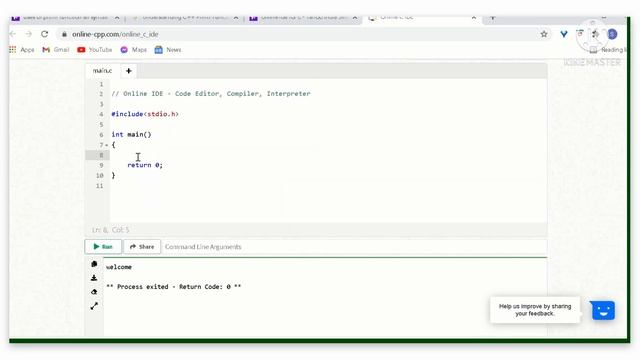This screenshot has height=360, width=640.
Task: Open a new browser tab
Action: (493, 18)
